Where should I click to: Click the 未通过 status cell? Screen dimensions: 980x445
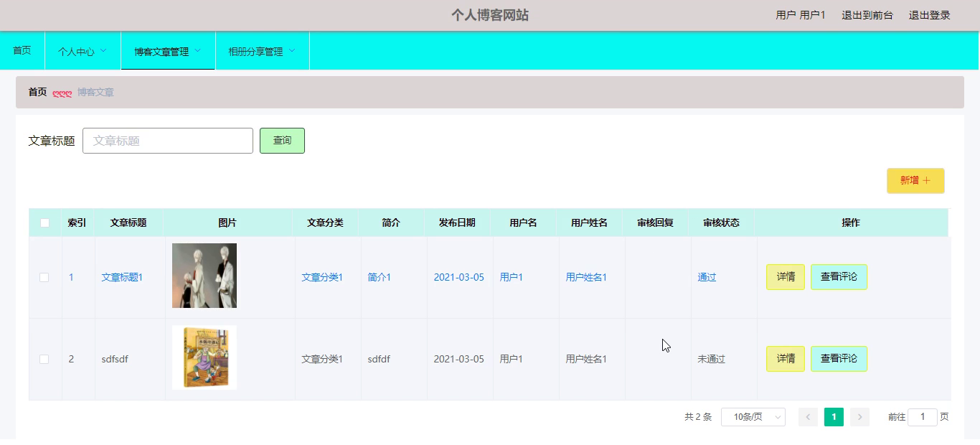point(712,359)
